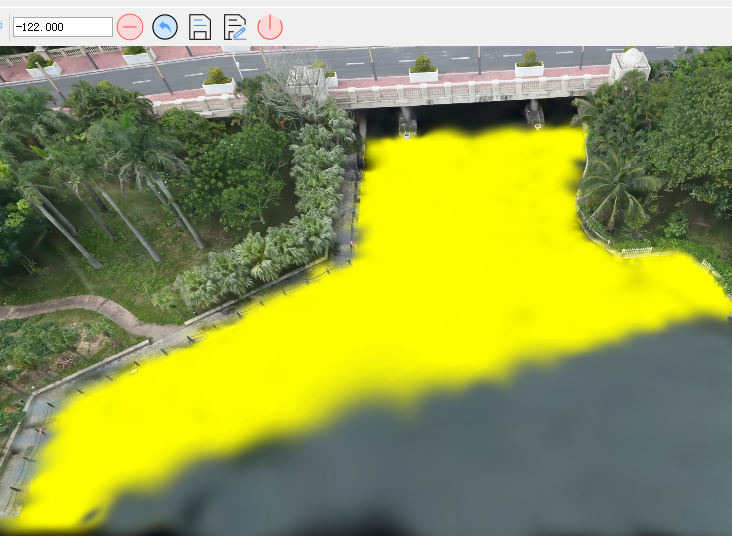732x536 pixels.
Task: Pick the stone pillar at bridge's right end
Action: 630,65
